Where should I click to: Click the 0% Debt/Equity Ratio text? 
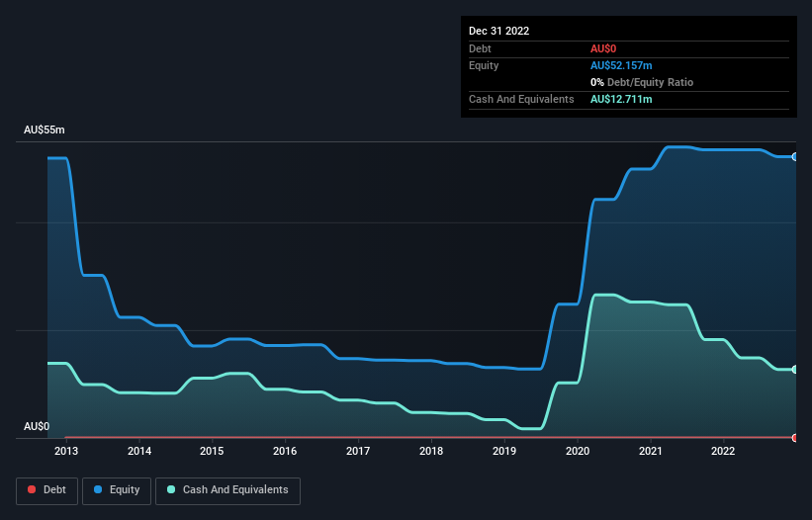(x=642, y=82)
